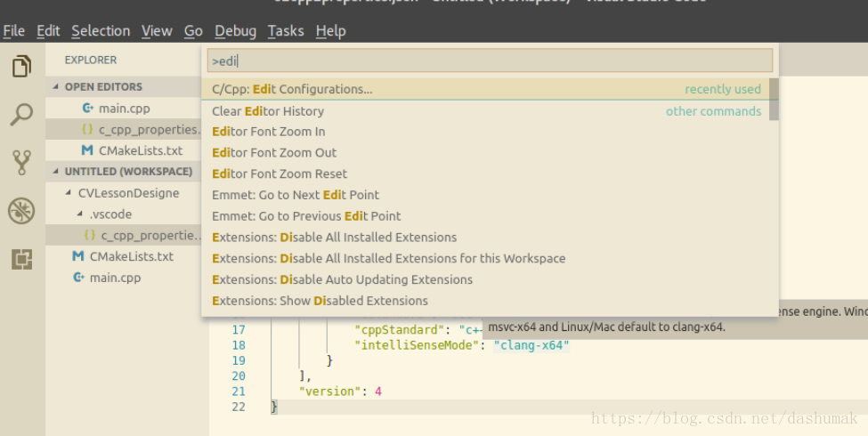Click the command palette list scrollbar
Viewport: 868px width, 436px height.
coord(774,100)
